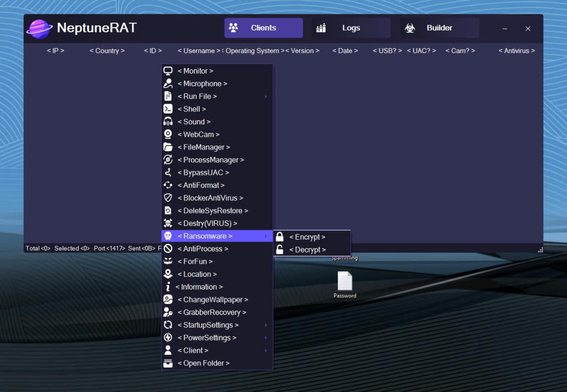Click the biohazard icon beside Builder
Screen dimensions: 567x392
410,27
